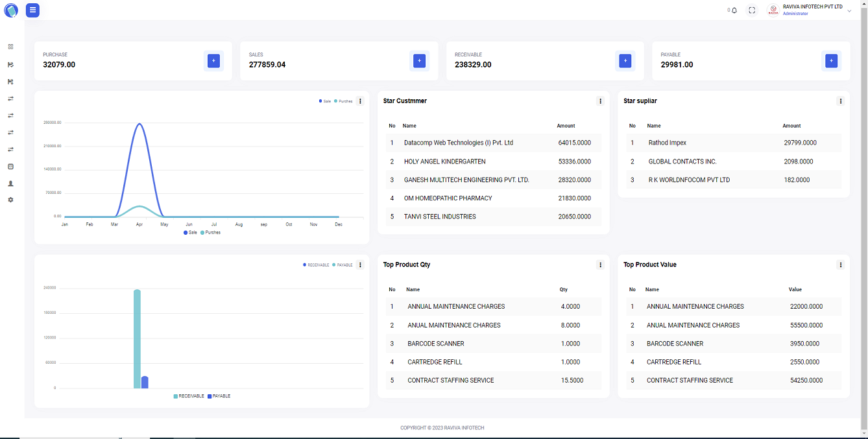
Task: Open the Receivable/Payable chart kebab menu
Action: click(361, 265)
